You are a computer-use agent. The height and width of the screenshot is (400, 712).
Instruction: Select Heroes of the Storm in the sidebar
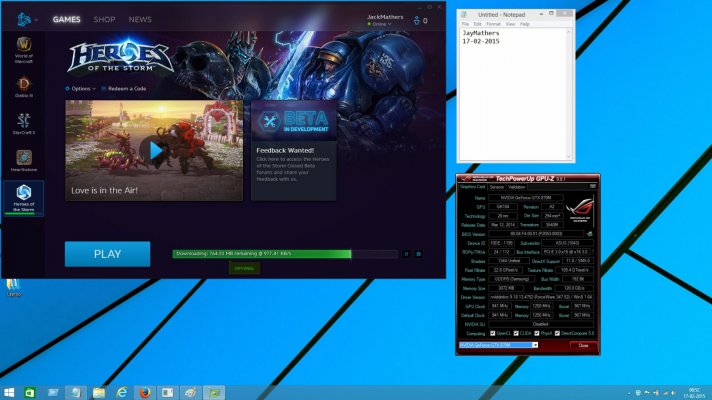click(x=24, y=198)
